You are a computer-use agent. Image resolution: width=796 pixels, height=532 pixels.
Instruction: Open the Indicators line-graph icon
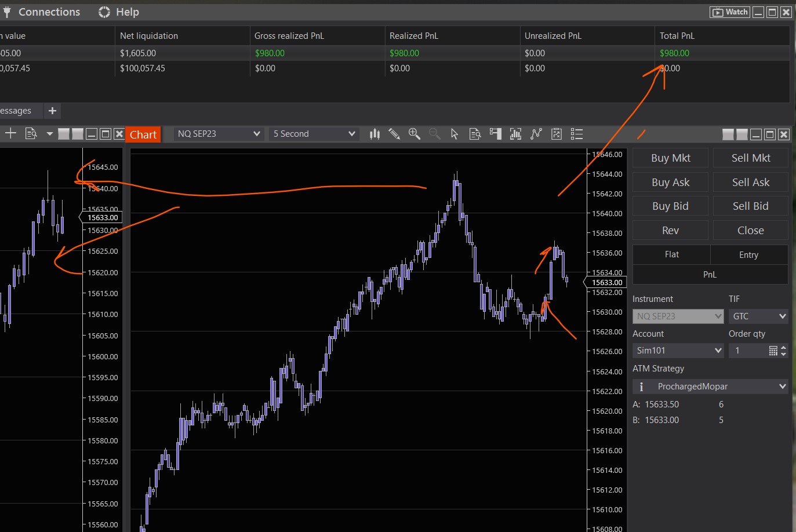tap(536, 134)
